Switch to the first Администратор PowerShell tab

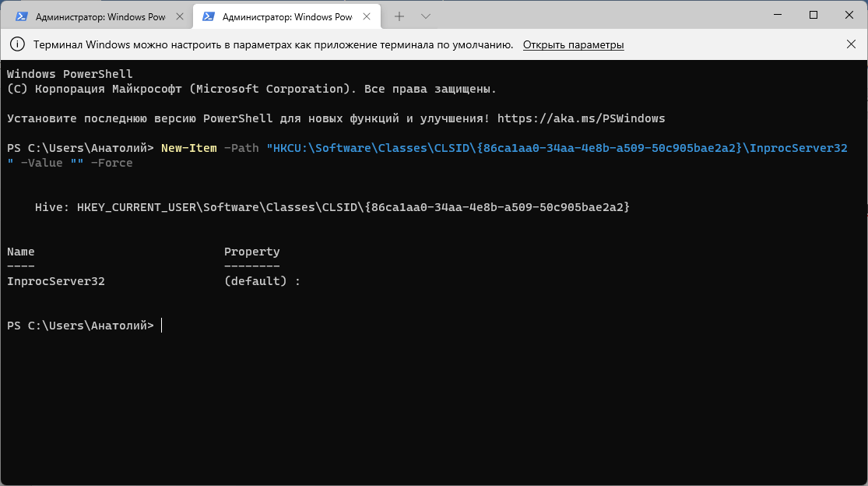point(100,16)
